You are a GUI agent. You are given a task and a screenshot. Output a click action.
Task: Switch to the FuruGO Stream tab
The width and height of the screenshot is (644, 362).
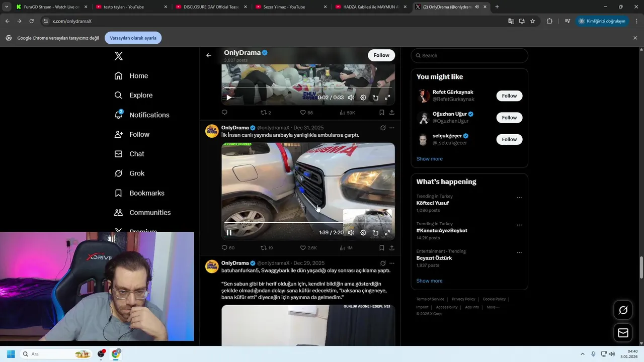coord(52,7)
